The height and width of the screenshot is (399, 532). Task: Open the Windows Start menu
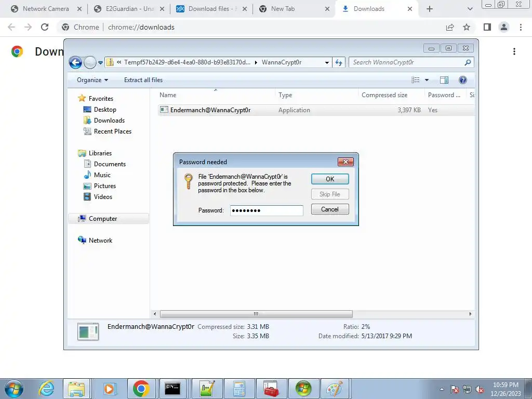(14, 389)
